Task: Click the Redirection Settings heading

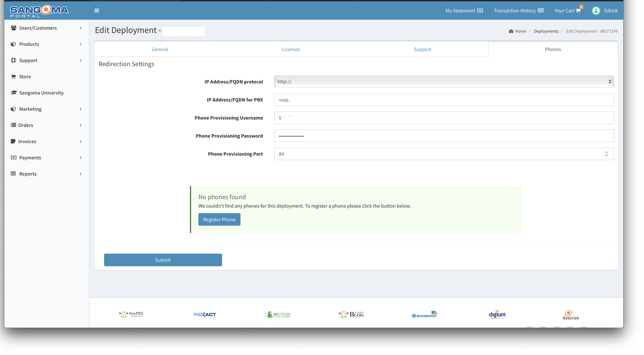Action: point(126,64)
